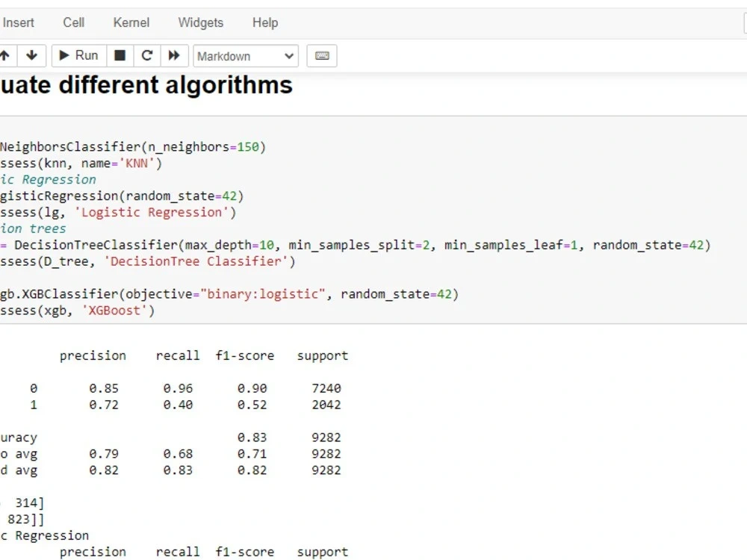
Task: Click the first 'recall' column header
Action: coord(178,355)
